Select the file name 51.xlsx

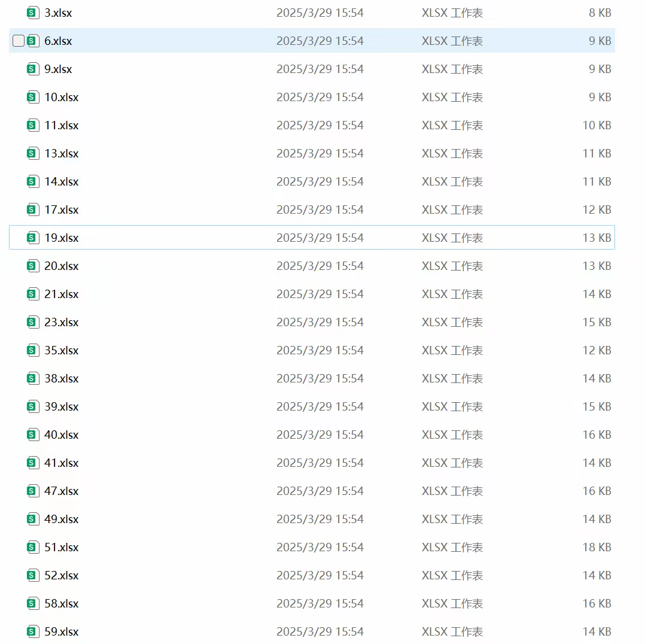[x=61, y=547]
